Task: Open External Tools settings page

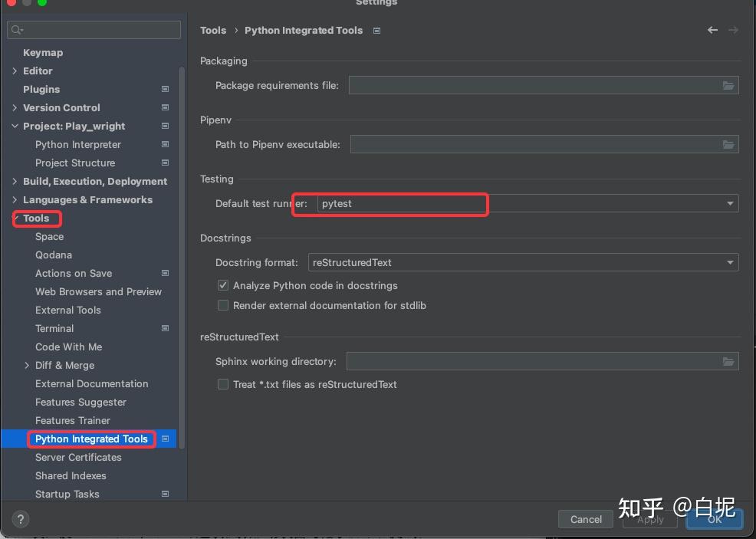Action: coord(68,310)
